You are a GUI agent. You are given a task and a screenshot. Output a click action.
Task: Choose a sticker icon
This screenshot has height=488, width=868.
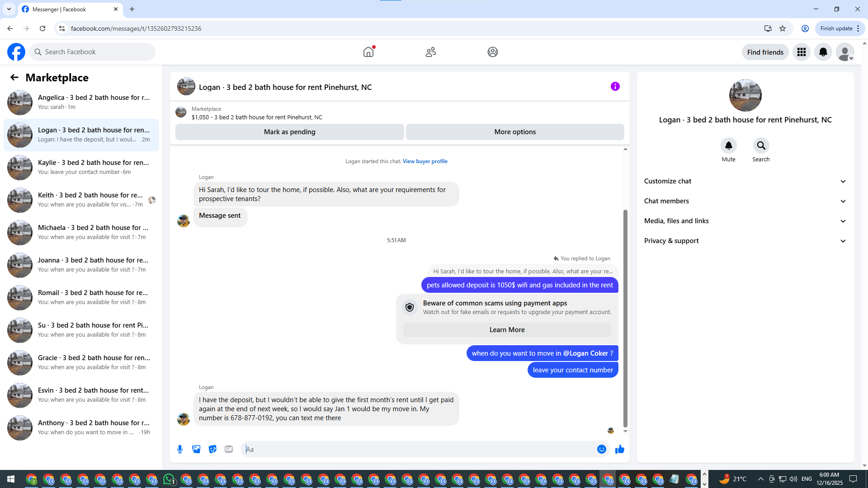click(212, 449)
